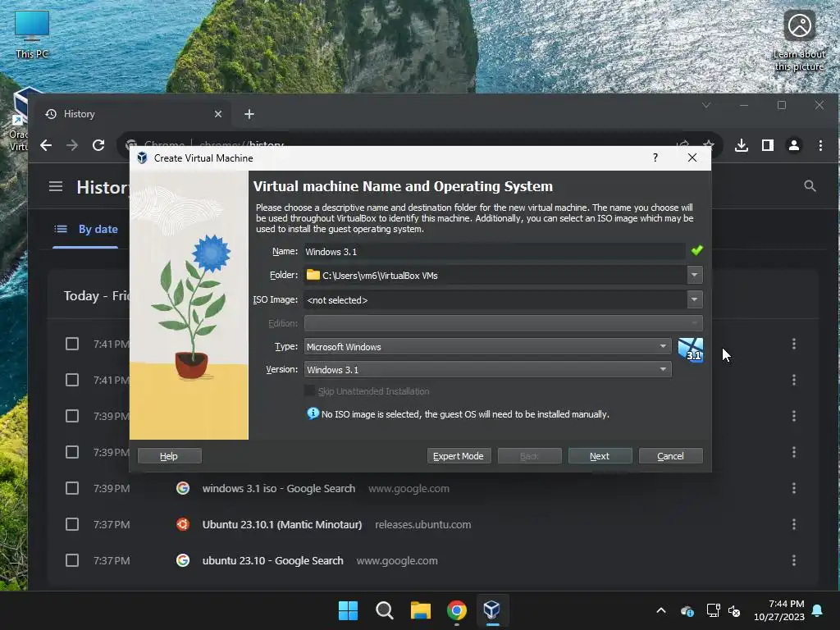840x630 pixels.
Task: Open the Chrome profile icon
Action: point(794,145)
